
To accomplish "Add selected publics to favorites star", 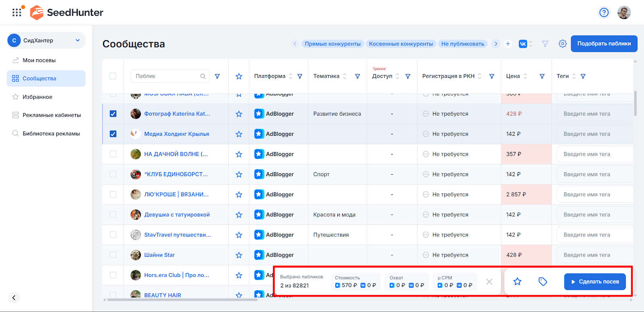I will (x=517, y=281).
